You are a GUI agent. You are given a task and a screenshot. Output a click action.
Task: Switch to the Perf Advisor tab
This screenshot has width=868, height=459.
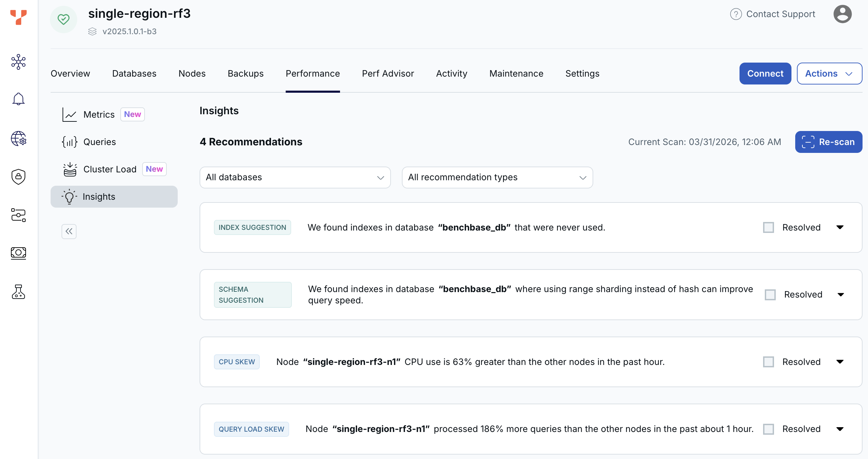(x=388, y=74)
